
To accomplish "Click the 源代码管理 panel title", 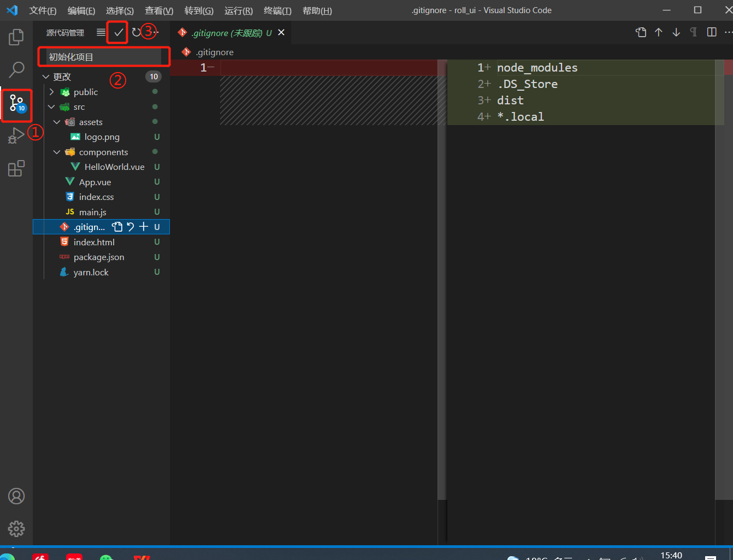I will pyautogui.click(x=65, y=33).
